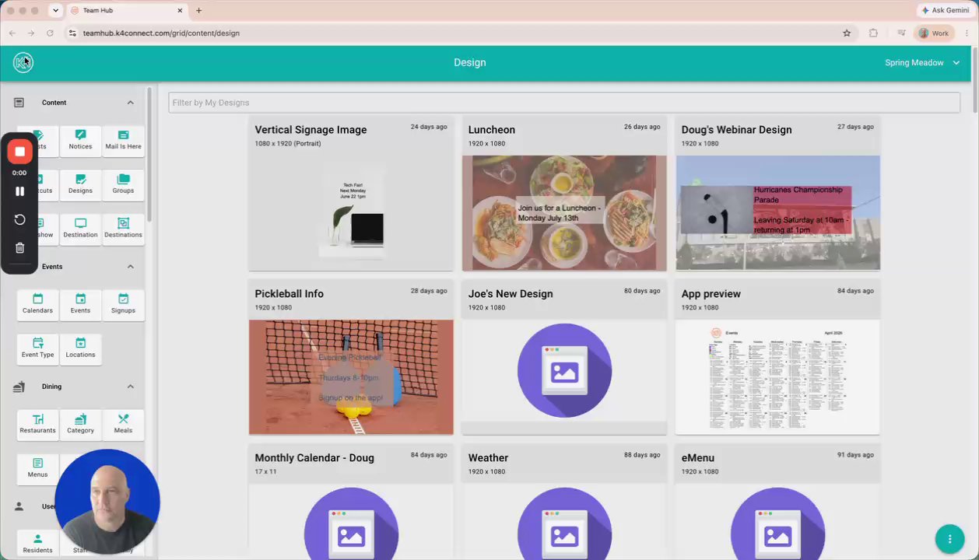Go back in browser history
The width and height of the screenshot is (979, 560).
12,33
